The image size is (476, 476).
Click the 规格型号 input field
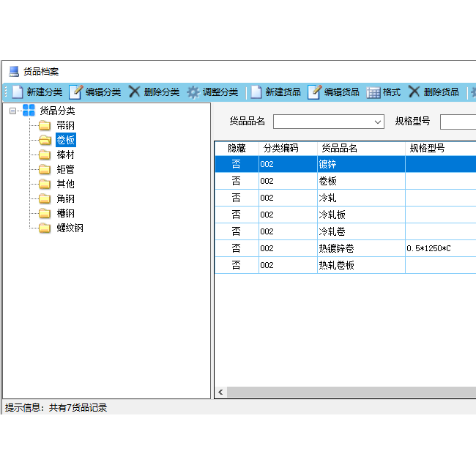click(x=458, y=122)
